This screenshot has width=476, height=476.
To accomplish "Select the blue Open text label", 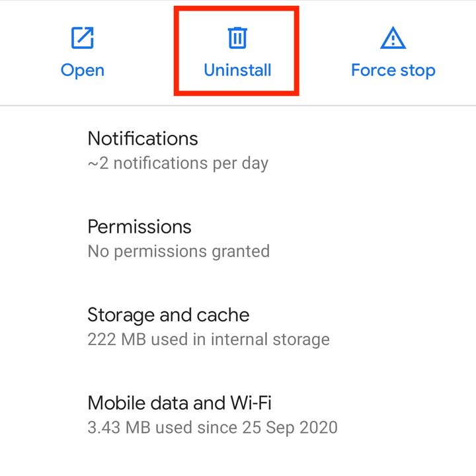I will coord(83,71).
